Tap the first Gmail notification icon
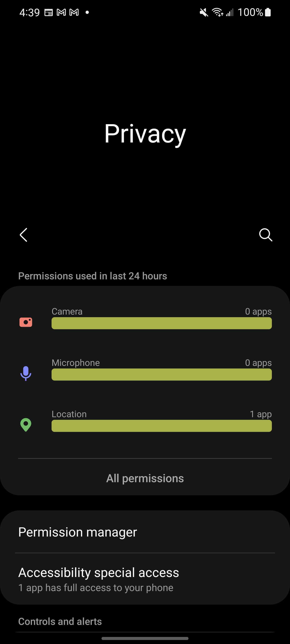 click(61, 12)
